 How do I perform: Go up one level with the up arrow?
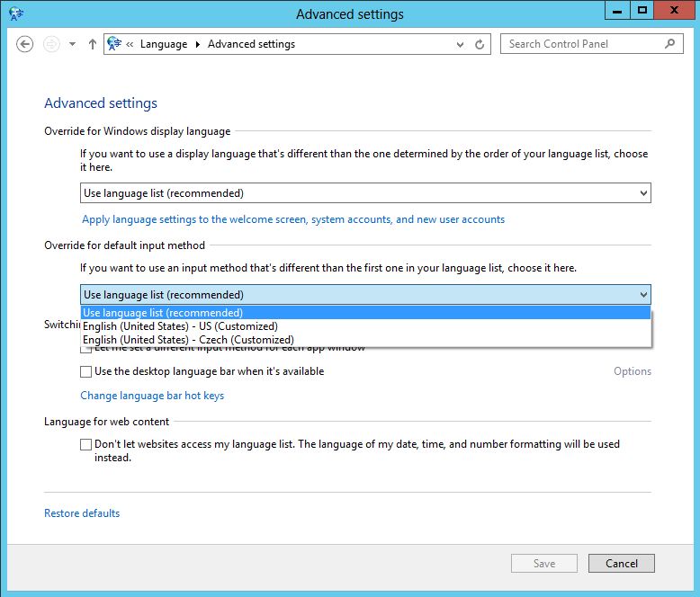(x=93, y=44)
